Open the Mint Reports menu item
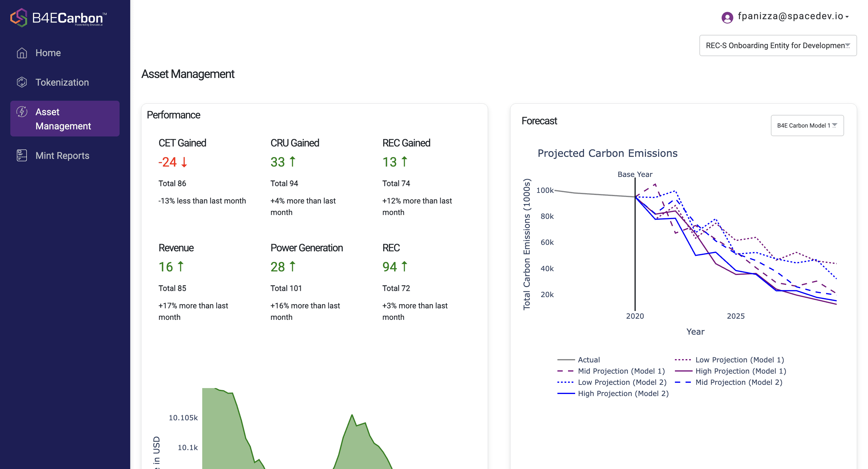The width and height of the screenshot is (868, 469). [62, 155]
